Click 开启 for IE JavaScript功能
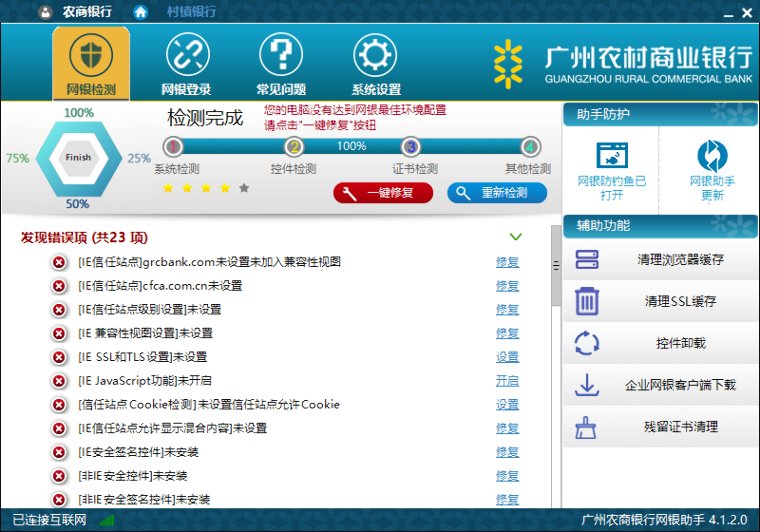 click(507, 381)
